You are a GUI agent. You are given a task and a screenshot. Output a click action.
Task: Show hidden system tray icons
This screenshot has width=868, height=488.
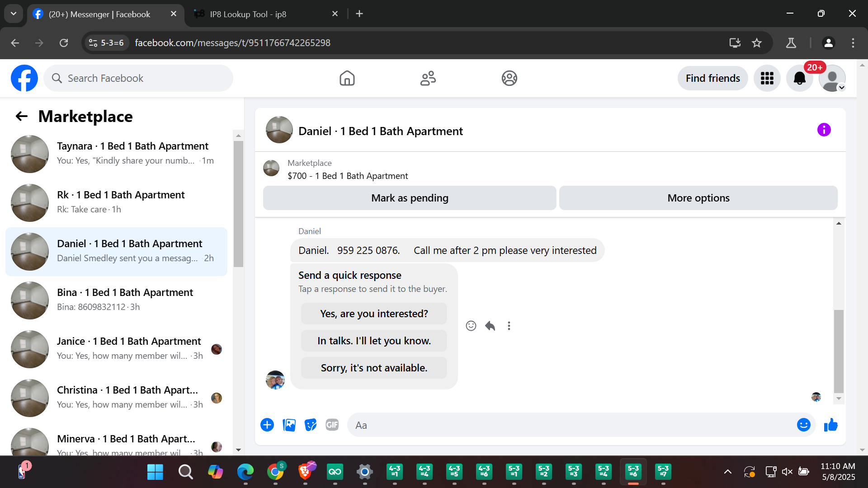point(727,472)
